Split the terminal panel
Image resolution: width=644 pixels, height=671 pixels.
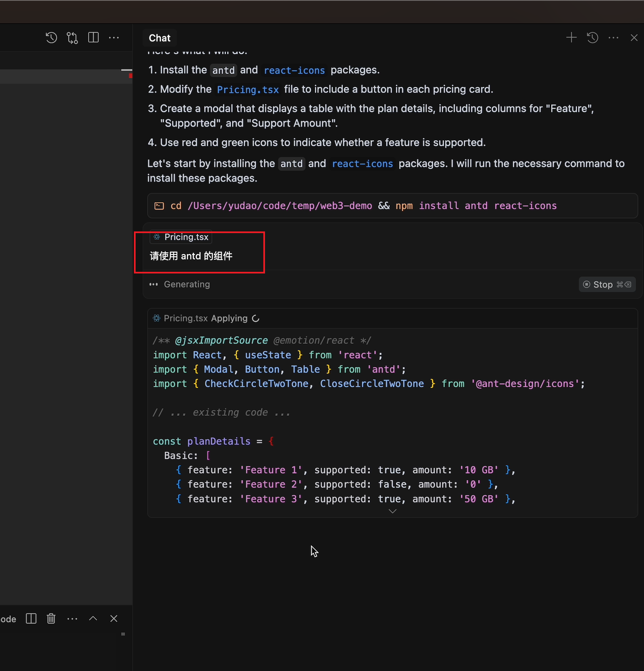[x=31, y=619]
